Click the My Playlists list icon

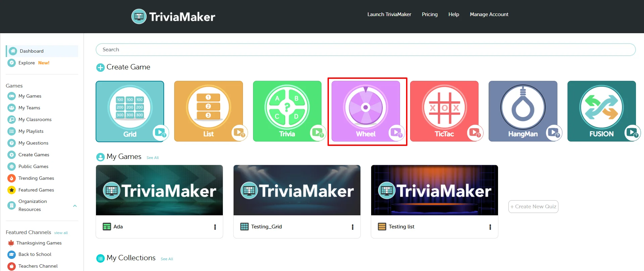coord(12,131)
